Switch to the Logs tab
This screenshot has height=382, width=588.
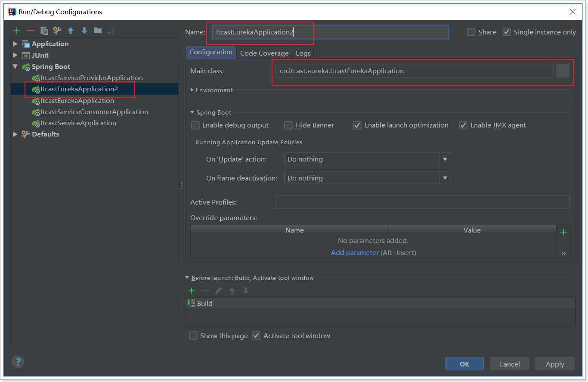point(303,53)
